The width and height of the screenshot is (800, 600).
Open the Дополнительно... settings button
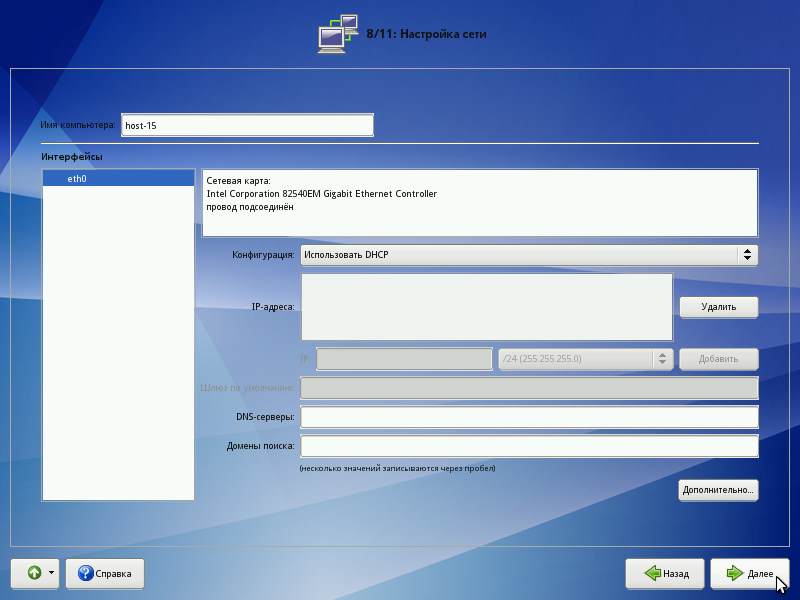tap(718, 490)
